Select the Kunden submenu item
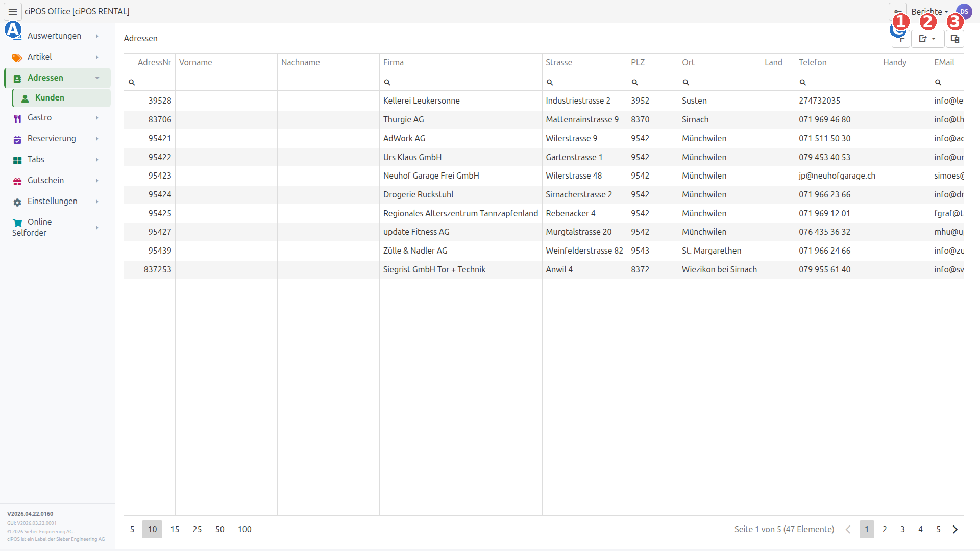Viewport: 980px width, 551px height. (61, 98)
